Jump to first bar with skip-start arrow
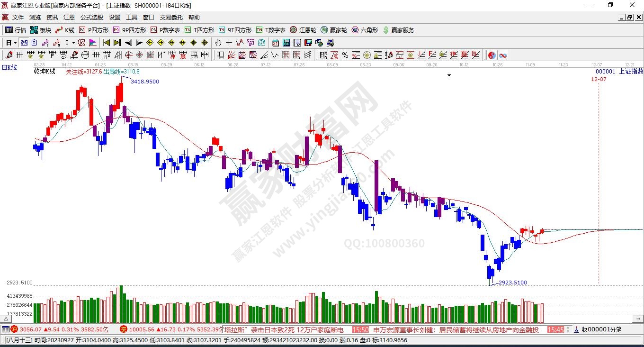The width and height of the screenshot is (644, 347). tap(107, 43)
